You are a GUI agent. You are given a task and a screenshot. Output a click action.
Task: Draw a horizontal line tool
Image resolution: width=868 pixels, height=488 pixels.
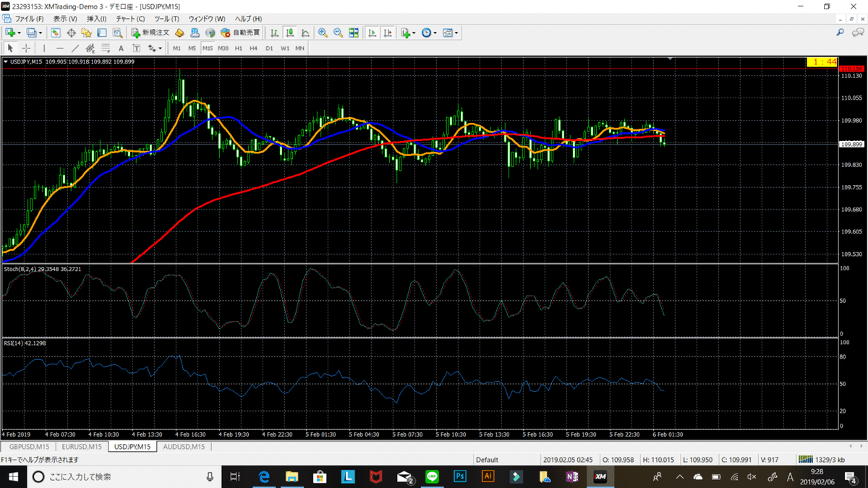point(60,48)
